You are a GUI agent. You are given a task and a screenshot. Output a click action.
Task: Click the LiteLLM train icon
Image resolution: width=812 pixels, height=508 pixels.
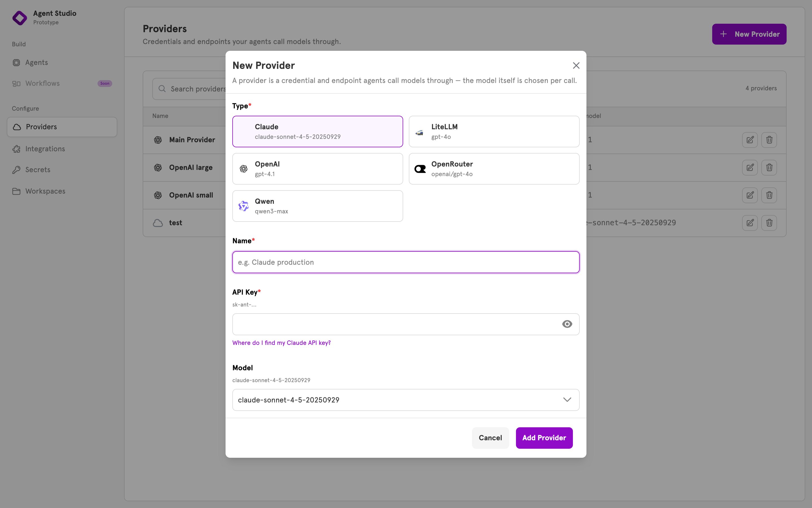click(x=420, y=132)
